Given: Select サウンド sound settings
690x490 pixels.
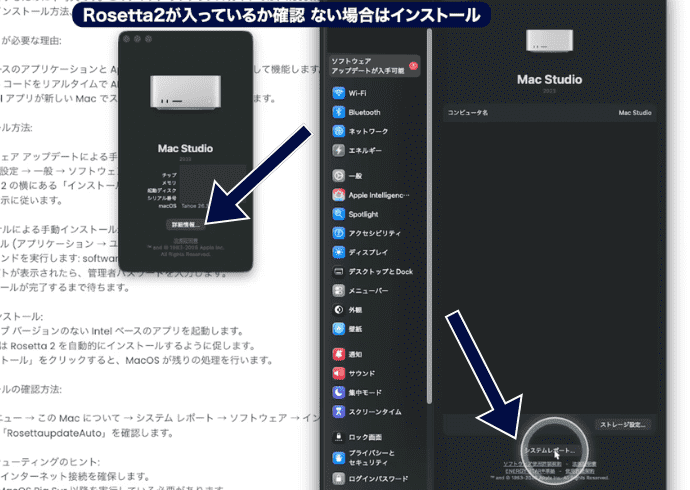Looking at the screenshot, I should tap(362, 373).
